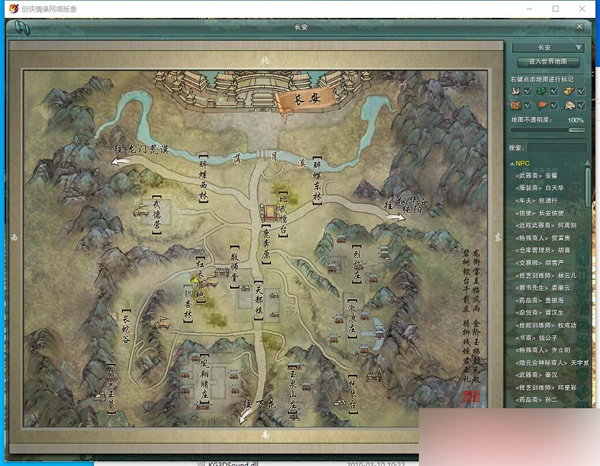600x466 pixels.
Task: Open the 长安 map selection dropdown
Action: click(548, 48)
